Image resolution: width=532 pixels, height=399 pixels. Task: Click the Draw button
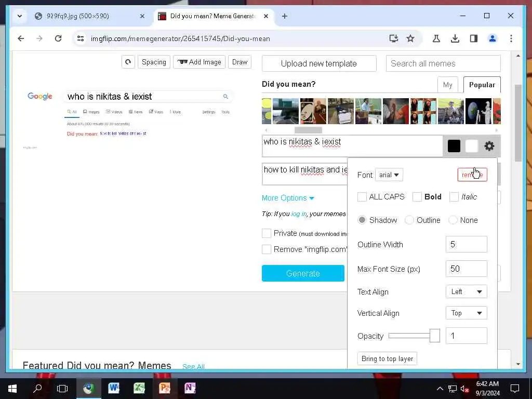pyautogui.click(x=240, y=62)
